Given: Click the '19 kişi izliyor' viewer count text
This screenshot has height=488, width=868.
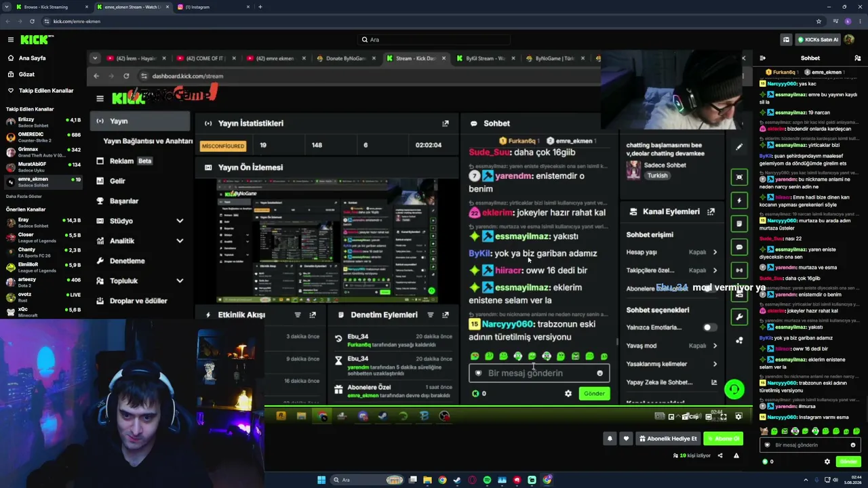Looking at the screenshot, I should 694,455.
